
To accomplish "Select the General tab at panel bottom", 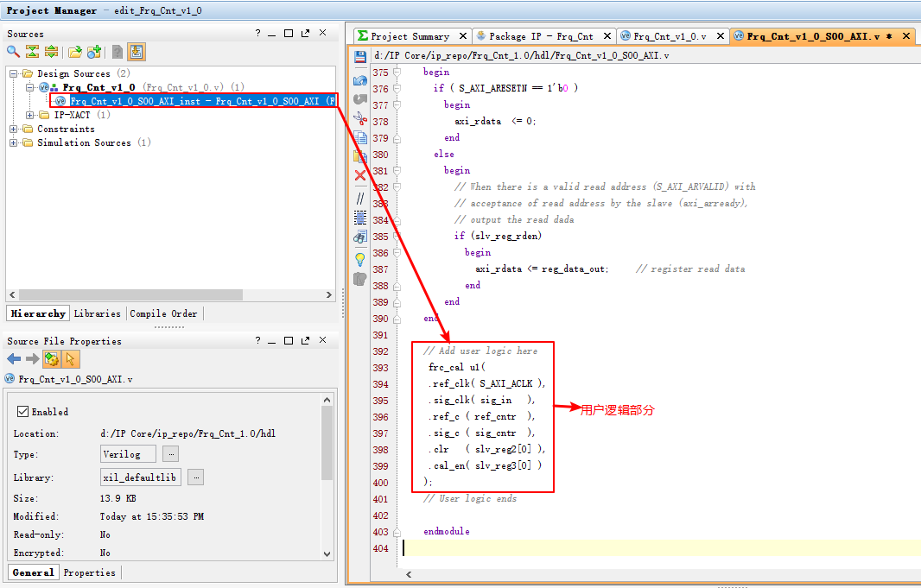I will 33,572.
